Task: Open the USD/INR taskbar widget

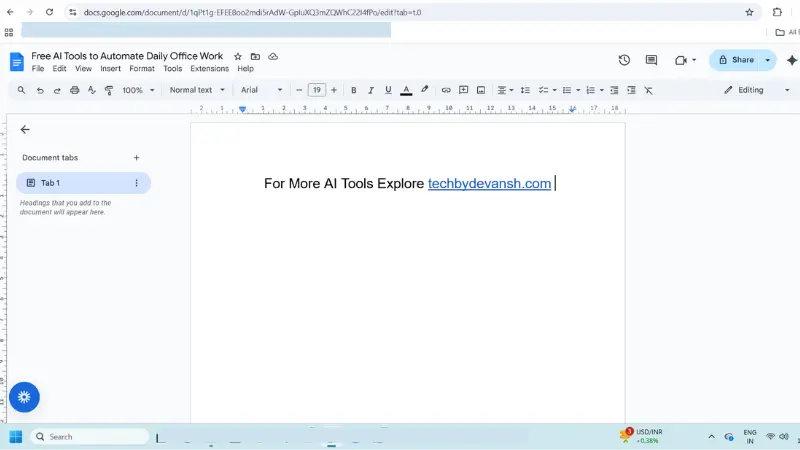Action: pyautogui.click(x=641, y=436)
